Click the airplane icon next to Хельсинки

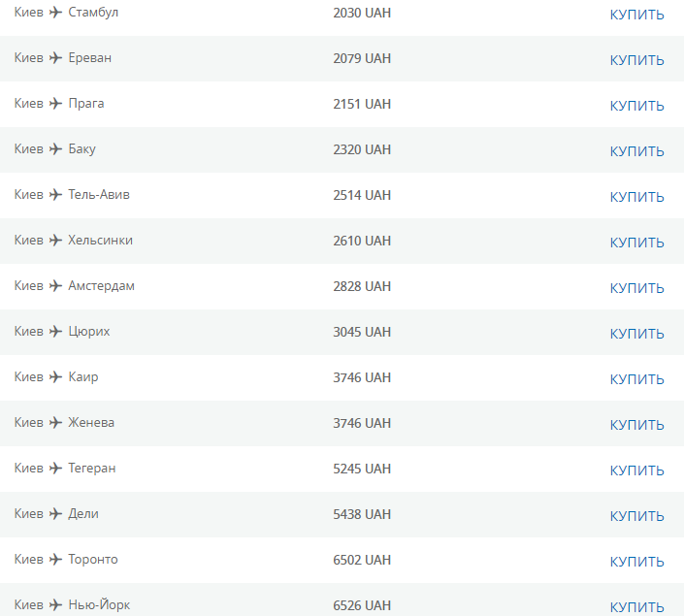(x=55, y=241)
